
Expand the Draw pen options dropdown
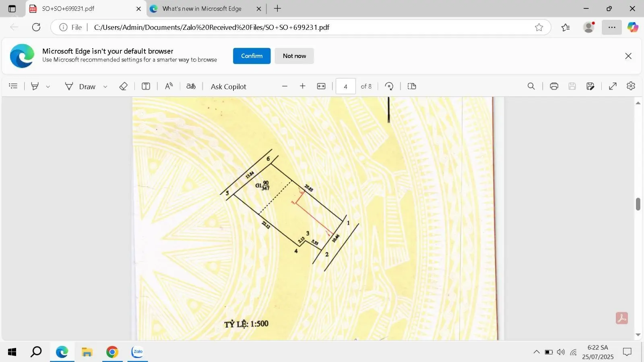[x=105, y=86]
